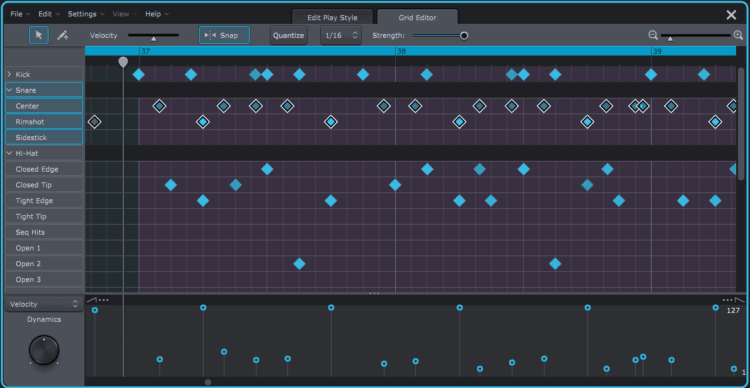Screen dimensions: 750x388
Task: Click the panel divider grip dots
Action: coord(375,293)
